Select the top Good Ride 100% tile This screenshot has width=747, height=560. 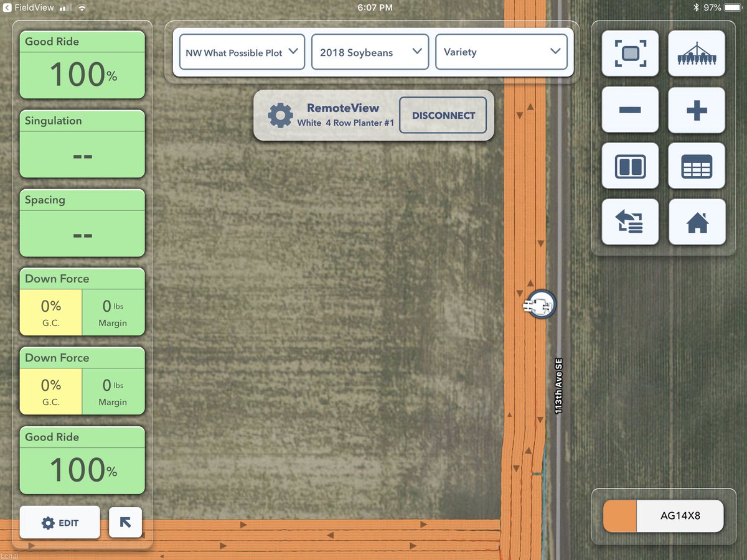(82, 65)
